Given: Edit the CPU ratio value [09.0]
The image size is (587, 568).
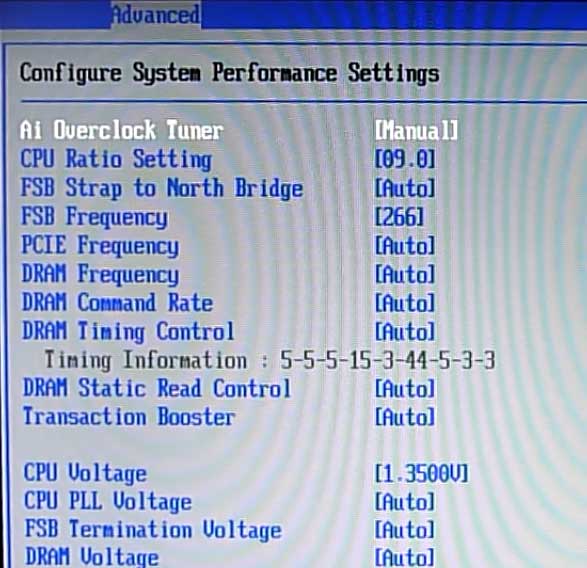Looking at the screenshot, I should (x=405, y=159).
